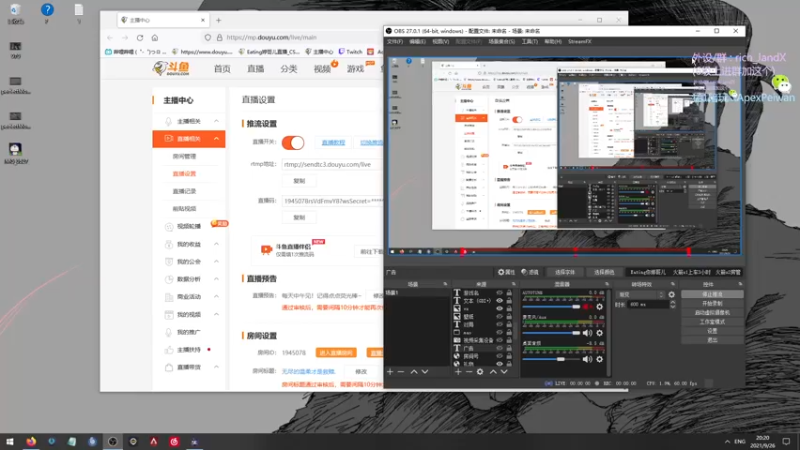Expand the 我的视频 sidebar section
The image size is (800, 450).
coord(216,314)
